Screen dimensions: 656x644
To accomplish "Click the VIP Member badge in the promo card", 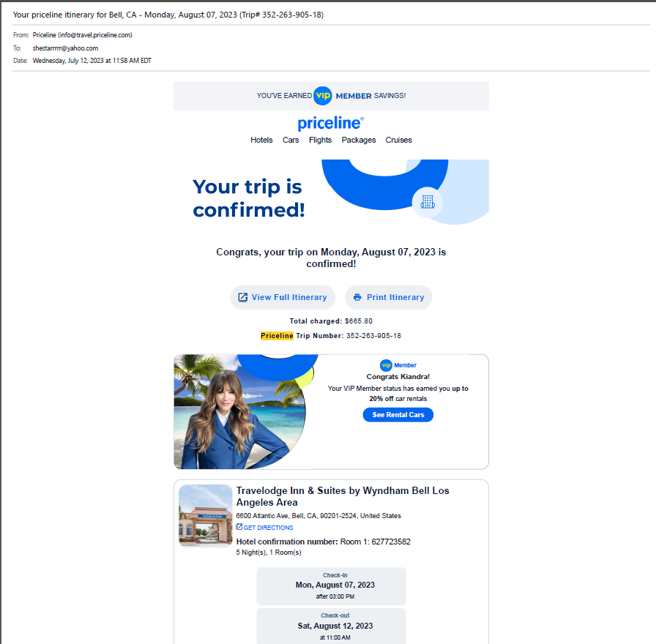I will (x=398, y=365).
